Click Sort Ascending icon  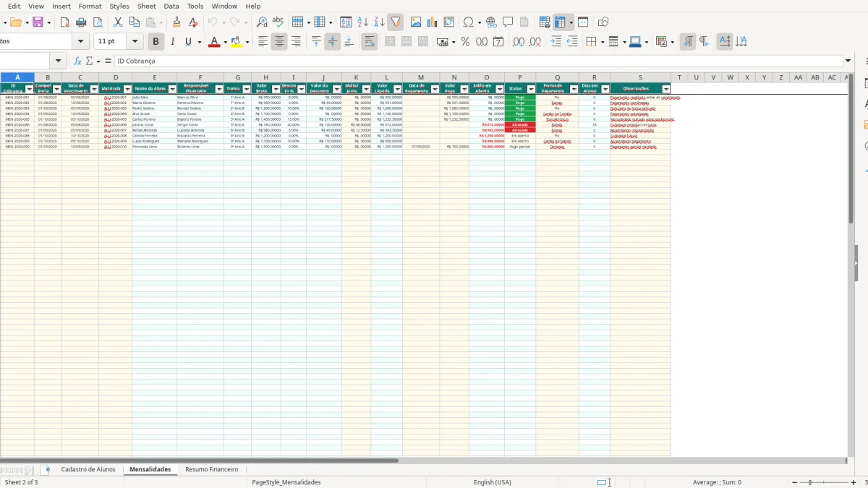pos(362,22)
